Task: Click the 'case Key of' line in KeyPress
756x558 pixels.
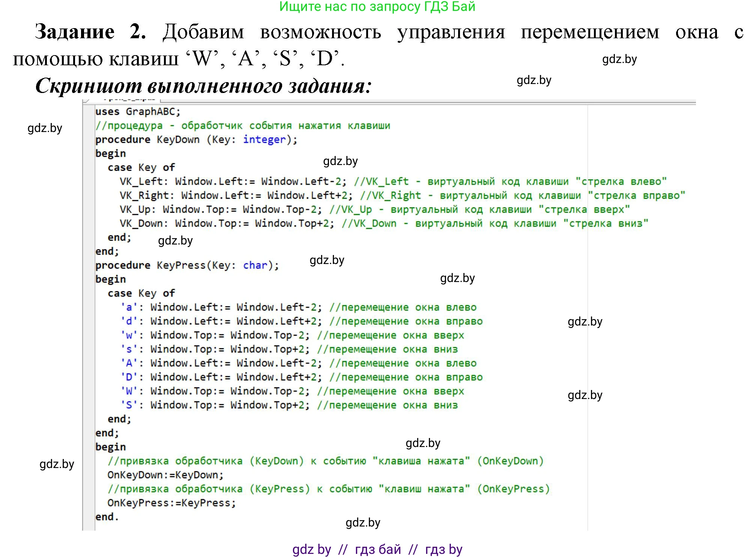Action: pyautogui.click(x=141, y=293)
